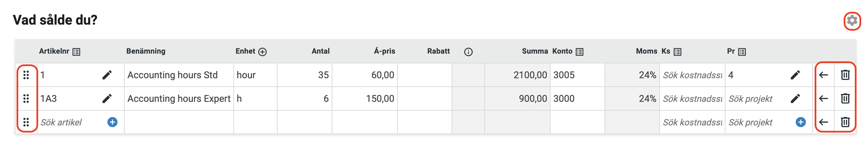The image size is (868, 145).
Task: Grab drag handle of first row
Action: click(x=26, y=75)
